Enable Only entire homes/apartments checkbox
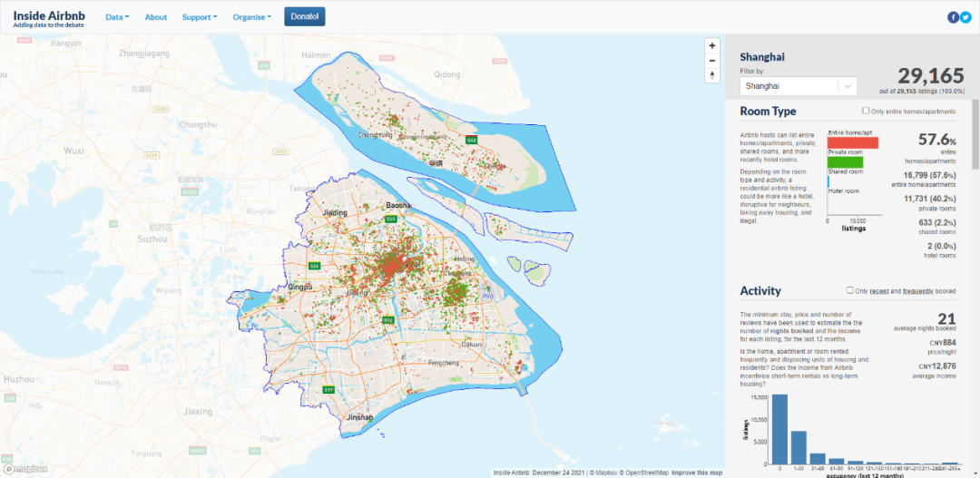980x478 pixels. tap(866, 111)
